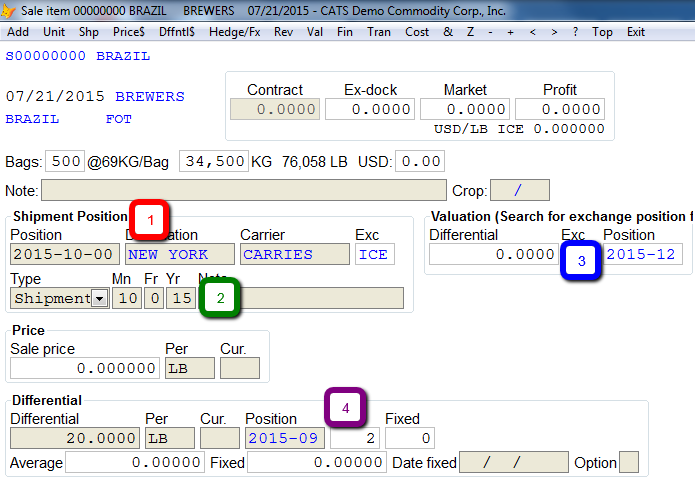Click the S00000000 contract number link
This screenshot has width=695, height=482.
45,56
